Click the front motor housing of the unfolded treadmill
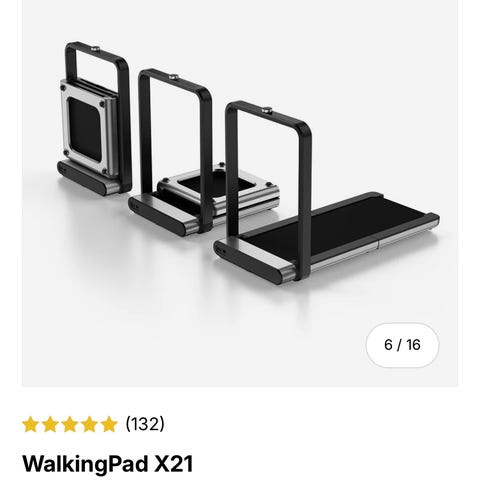 255,263
